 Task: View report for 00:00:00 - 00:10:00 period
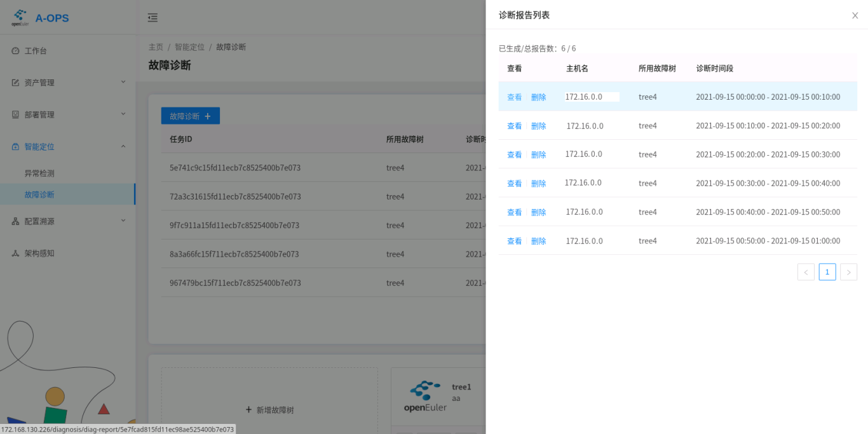tap(514, 97)
